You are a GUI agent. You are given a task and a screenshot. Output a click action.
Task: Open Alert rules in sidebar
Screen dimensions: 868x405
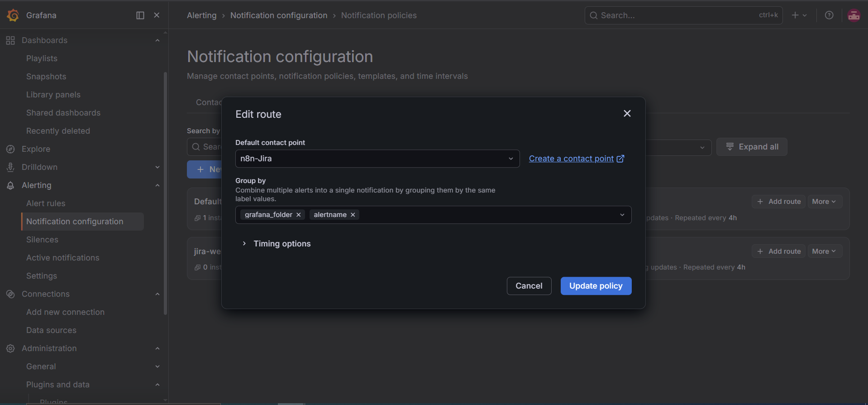[x=46, y=203]
